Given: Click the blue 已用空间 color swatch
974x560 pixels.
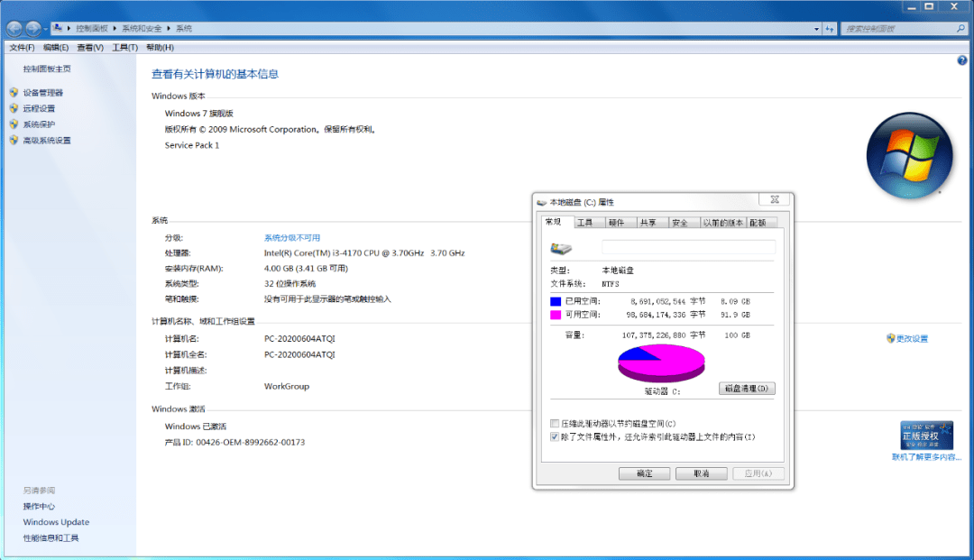Looking at the screenshot, I should pyautogui.click(x=556, y=301).
